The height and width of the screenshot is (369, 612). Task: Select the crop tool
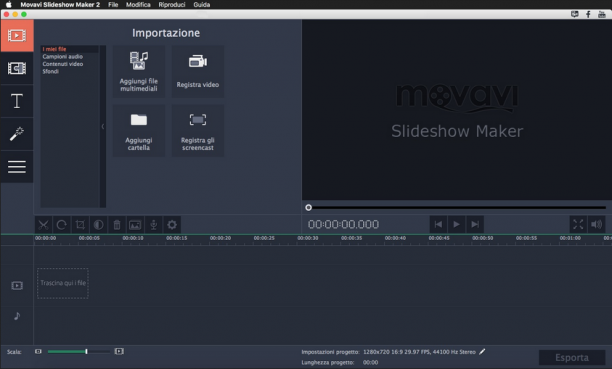pos(80,225)
